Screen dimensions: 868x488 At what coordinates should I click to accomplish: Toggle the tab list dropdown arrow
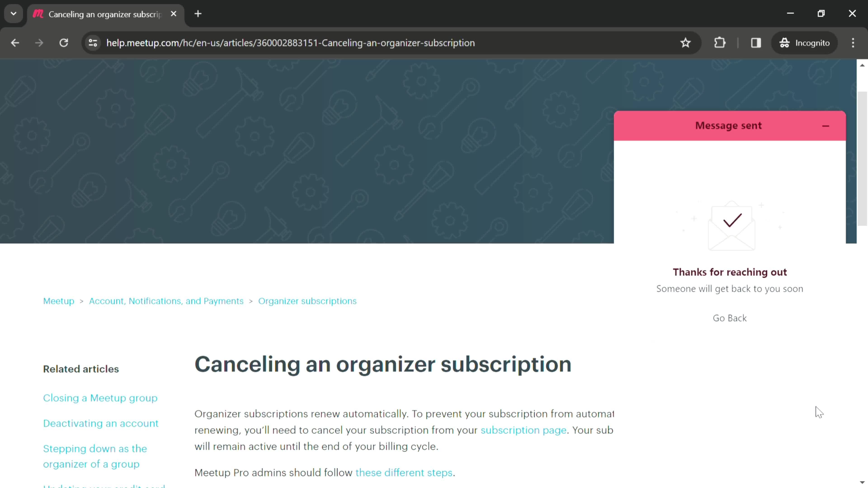(x=13, y=13)
